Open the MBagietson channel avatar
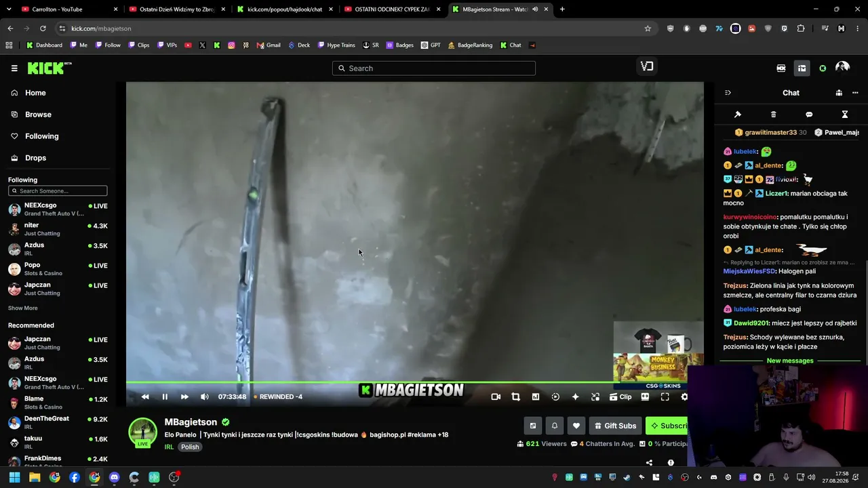This screenshot has width=868, height=488. click(143, 432)
